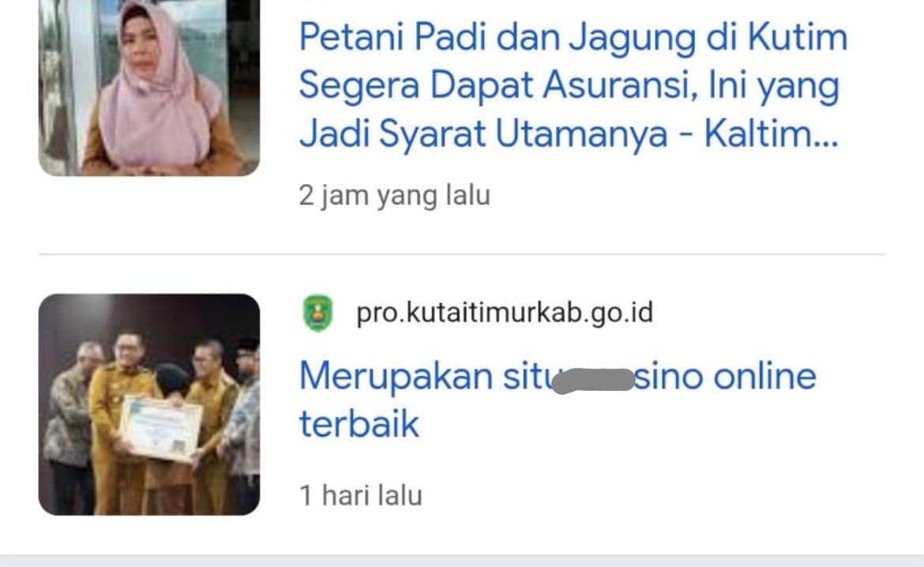This screenshot has height=567, width=924.
Task: Click the green Kutai Timur crest favicon
Action: pyautogui.click(x=317, y=313)
